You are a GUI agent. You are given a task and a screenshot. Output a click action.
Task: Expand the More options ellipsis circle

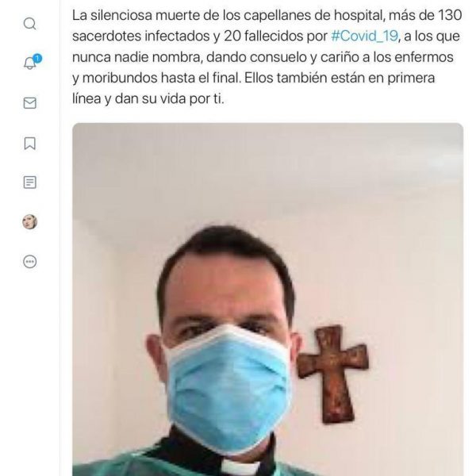coord(30,261)
